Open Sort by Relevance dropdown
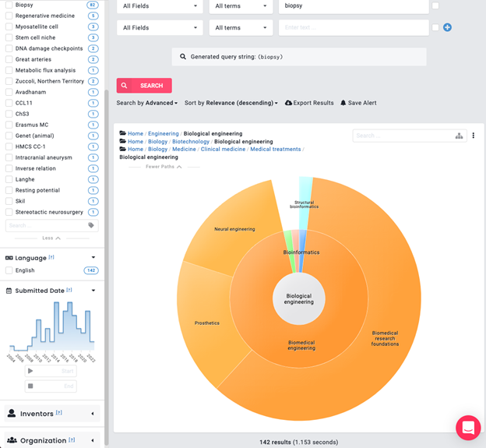The width and height of the screenshot is (486, 448). point(231,103)
